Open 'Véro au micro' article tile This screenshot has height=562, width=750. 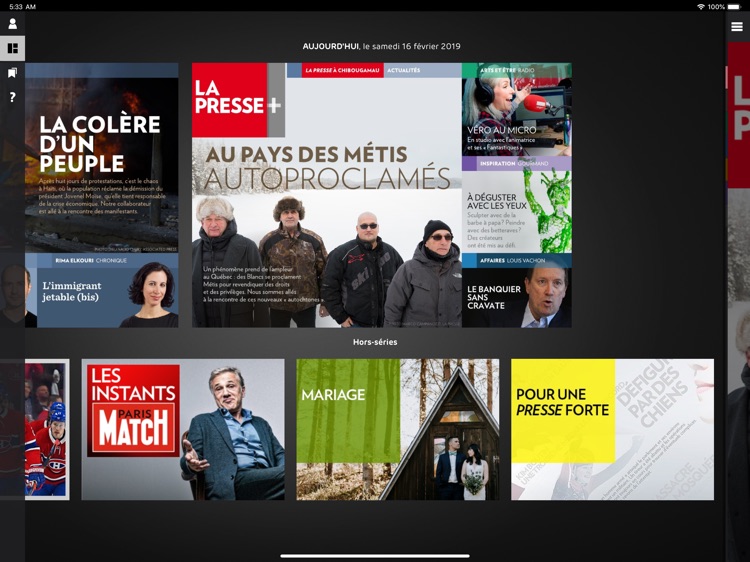point(517,110)
